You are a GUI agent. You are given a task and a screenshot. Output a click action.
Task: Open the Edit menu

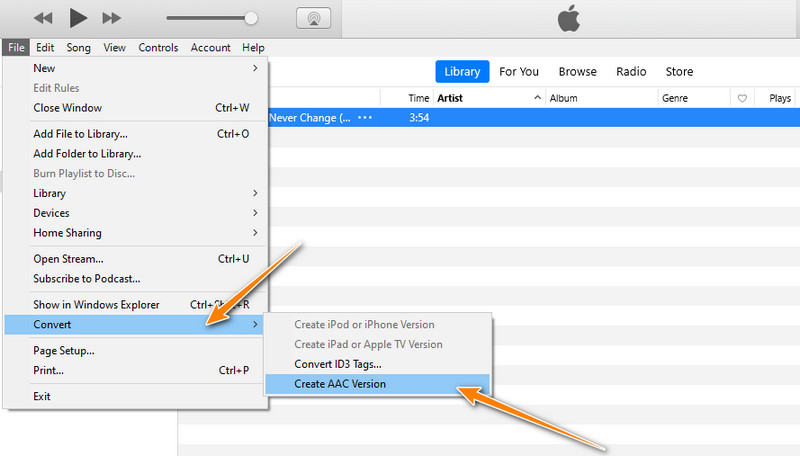pyautogui.click(x=45, y=47)
